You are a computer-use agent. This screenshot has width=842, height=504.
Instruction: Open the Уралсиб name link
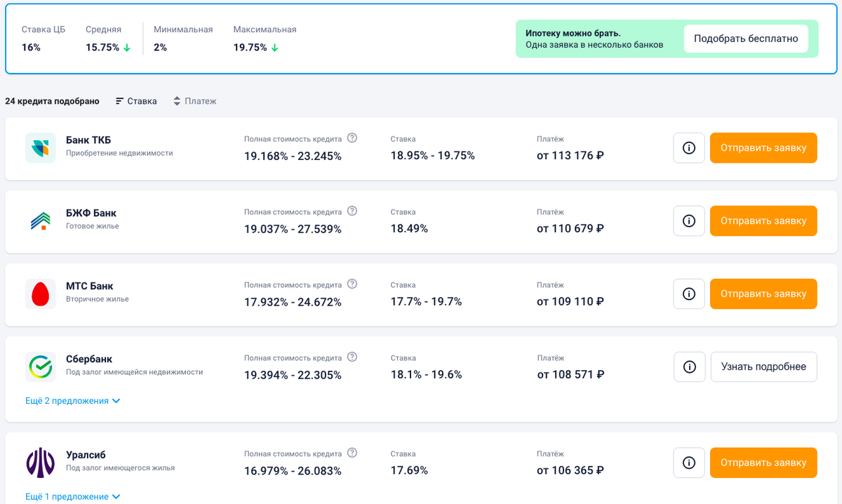pos(86,455)
